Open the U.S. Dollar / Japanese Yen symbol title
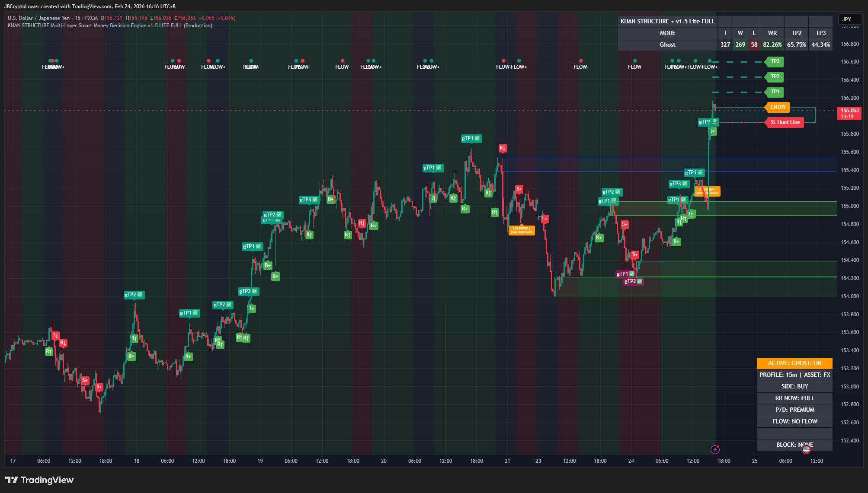This screenshot has width=868, height=493. point(38,18)
